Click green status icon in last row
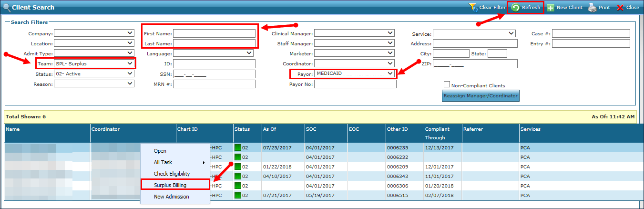The image size is (644, 209). 238,196
